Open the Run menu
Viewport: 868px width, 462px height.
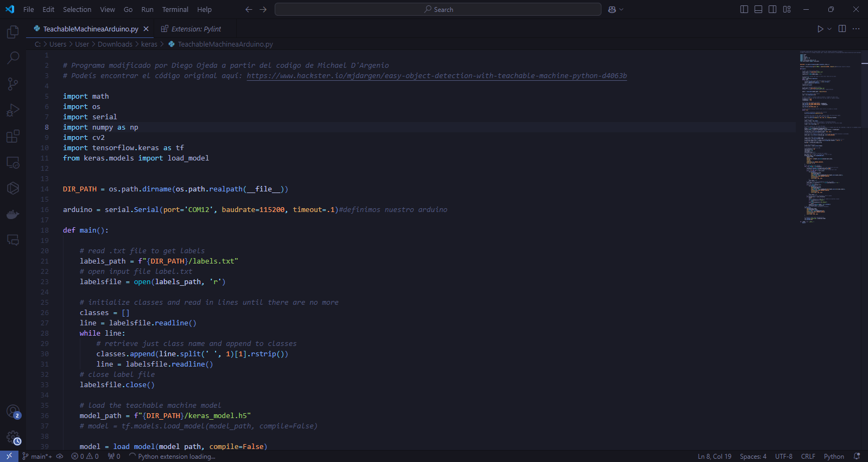[x=147, y=9]
